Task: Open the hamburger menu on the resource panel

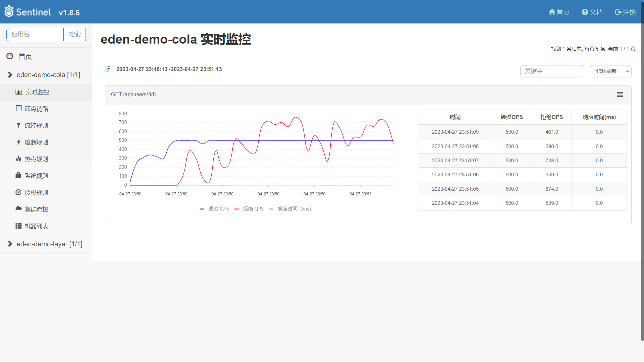Action: 620,95
